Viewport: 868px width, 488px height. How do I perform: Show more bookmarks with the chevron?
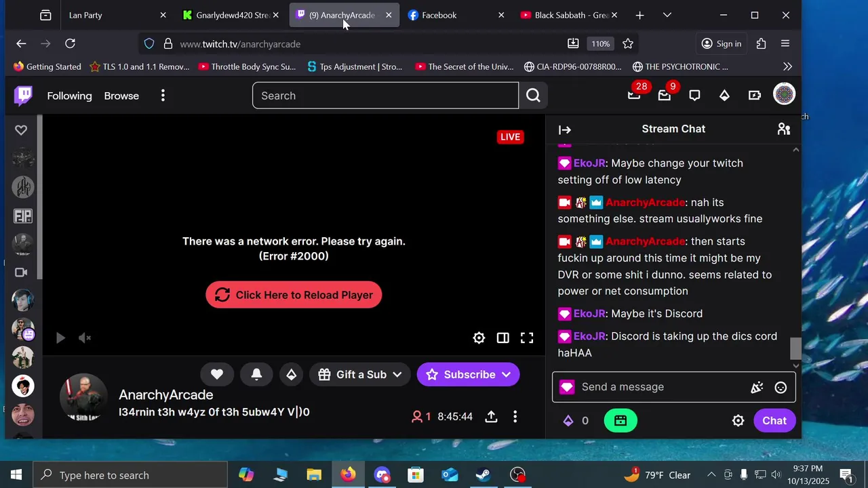click(787, 66)
